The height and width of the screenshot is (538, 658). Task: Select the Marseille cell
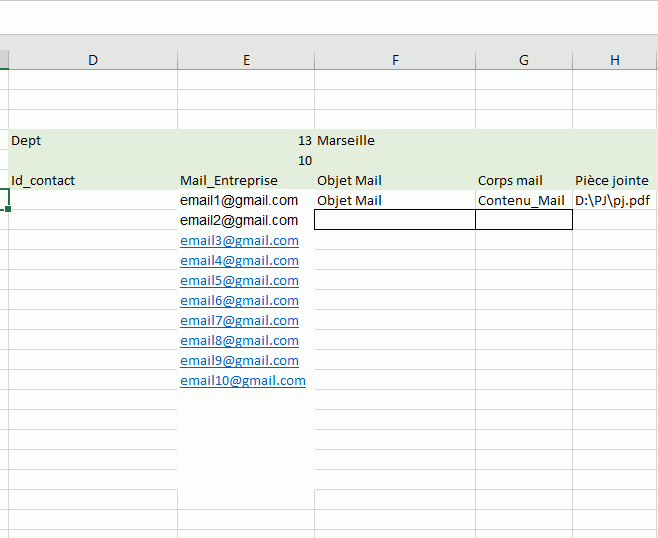395,140
